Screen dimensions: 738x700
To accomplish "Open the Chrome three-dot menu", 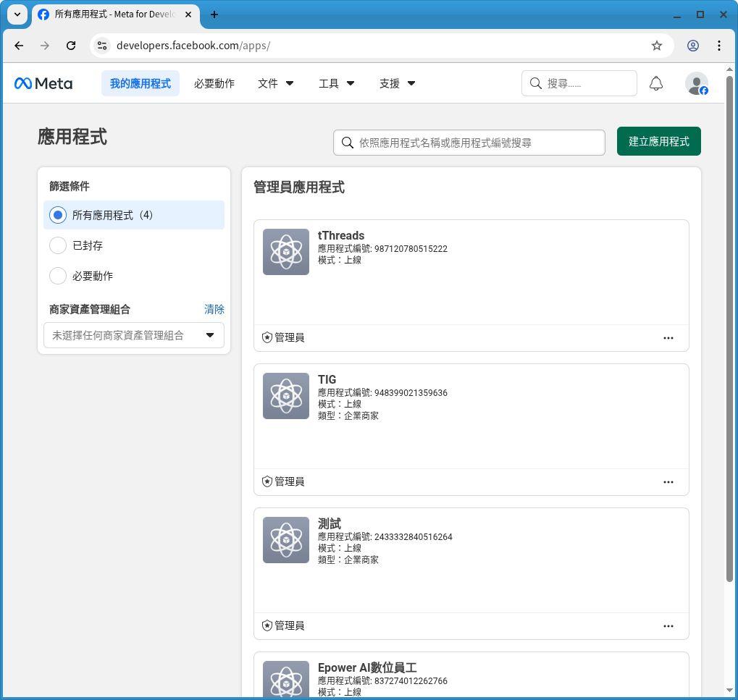I will (718, 46).
